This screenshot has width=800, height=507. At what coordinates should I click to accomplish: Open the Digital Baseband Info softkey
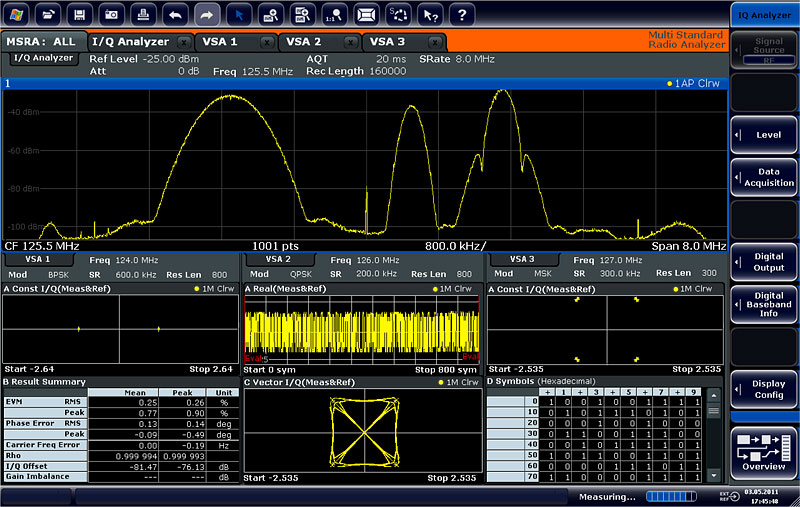point(765,304)
